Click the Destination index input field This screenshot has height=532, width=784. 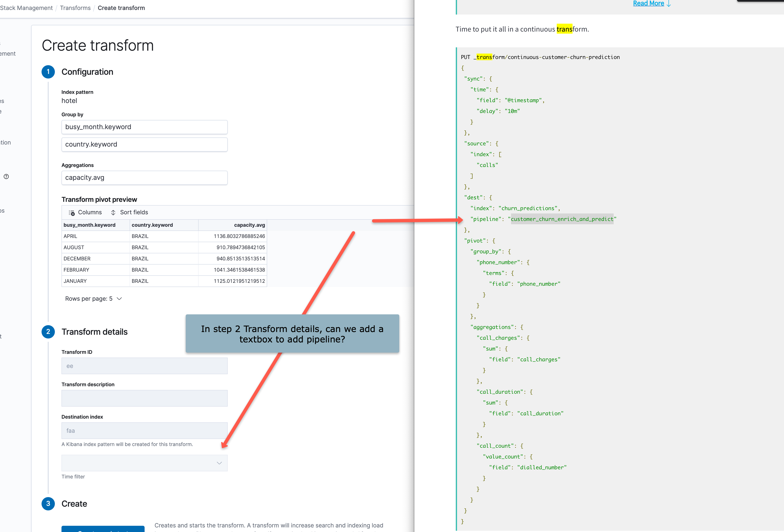[x=144, y=430]
